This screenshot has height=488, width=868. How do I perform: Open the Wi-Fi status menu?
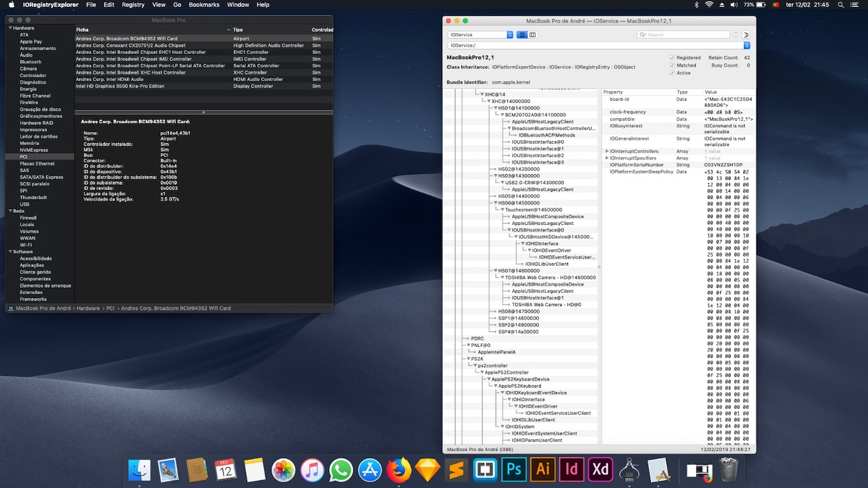(708, 4)
